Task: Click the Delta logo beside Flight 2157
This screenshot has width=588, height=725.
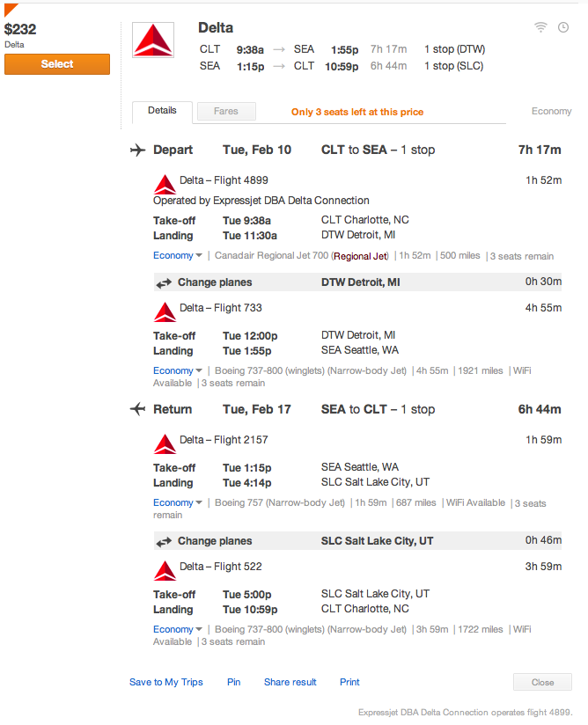Action: (165, 443)
